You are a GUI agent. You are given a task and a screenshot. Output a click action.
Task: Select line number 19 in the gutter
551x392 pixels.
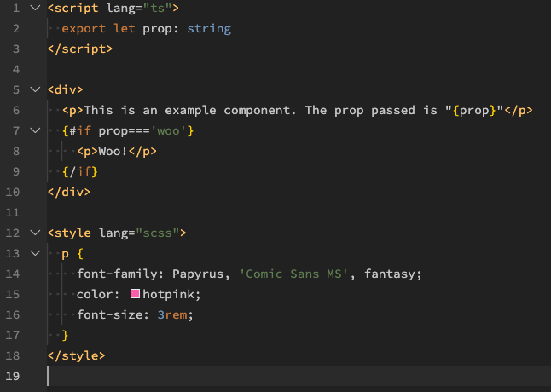click(x=13, y=376)
